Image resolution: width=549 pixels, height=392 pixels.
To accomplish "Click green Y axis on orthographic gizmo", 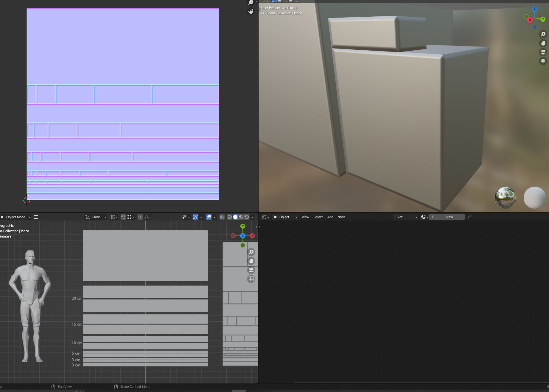I will click(x=243, y=226).
